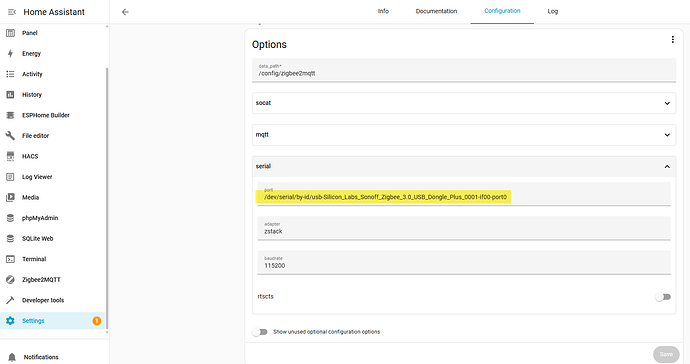Click the sidebar vertical scrollbar

(106, 198)
